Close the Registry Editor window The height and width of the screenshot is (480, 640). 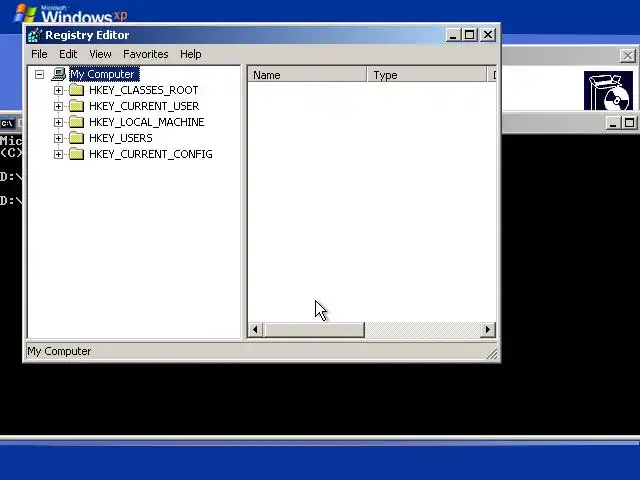[x=488, y=35]
